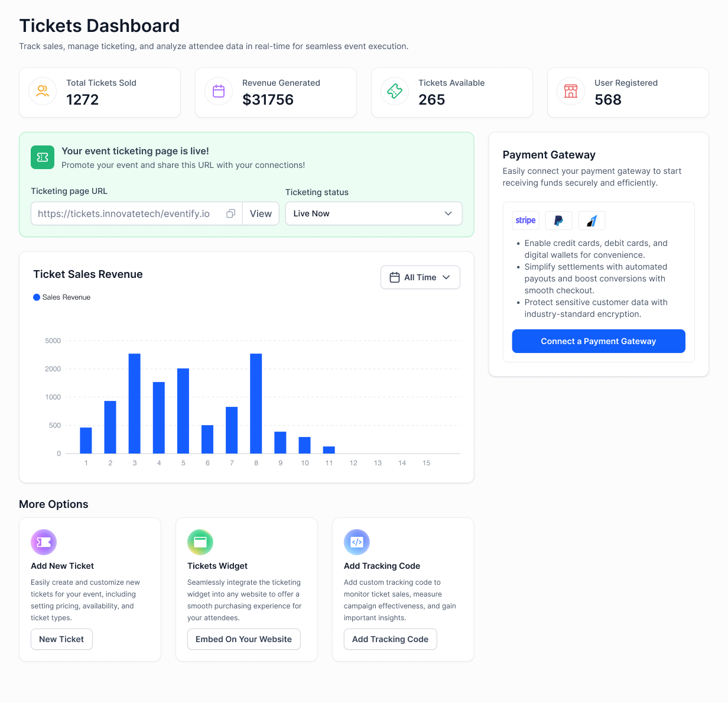728x703 pixels.
Task: Click the Tickets Dashboard heading
Action: click(99, 25)
